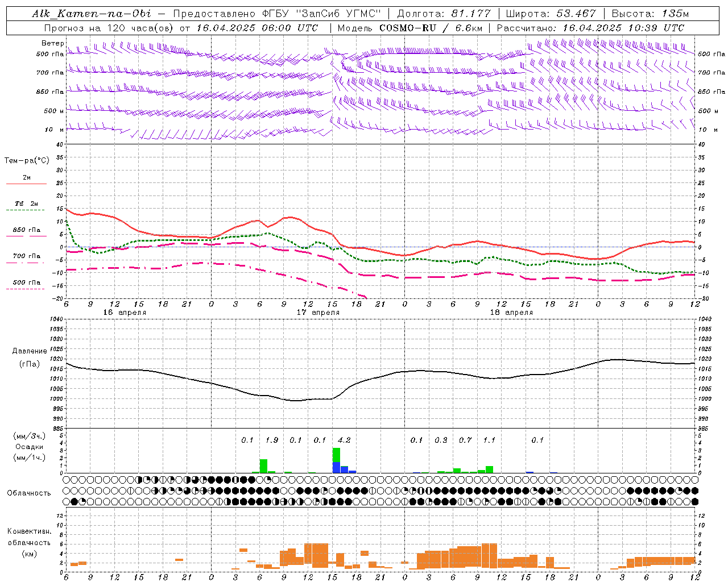Click the 850 гПа temperature legend entry
The height and width of the screenshot is (582, 728).
click(27, 230)
